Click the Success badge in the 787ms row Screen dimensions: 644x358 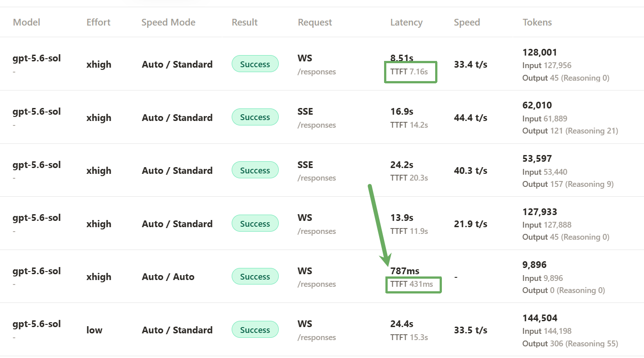click(x=255, y=277)
